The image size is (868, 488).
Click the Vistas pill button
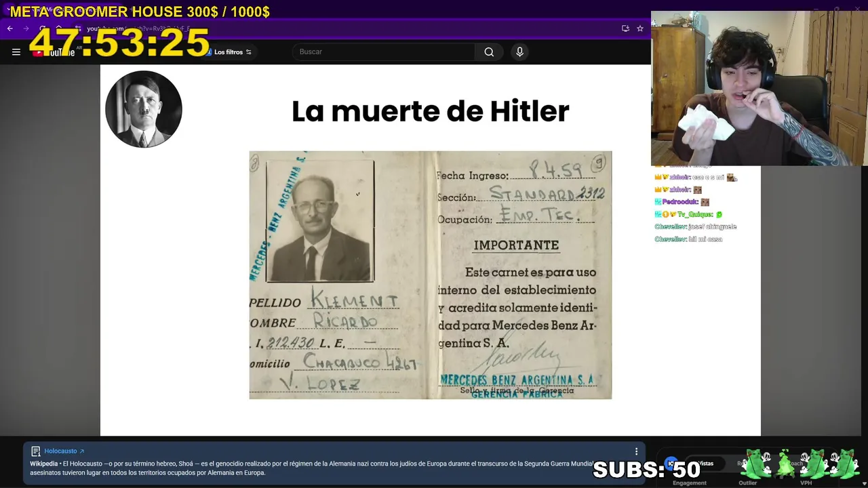point(706,464)
